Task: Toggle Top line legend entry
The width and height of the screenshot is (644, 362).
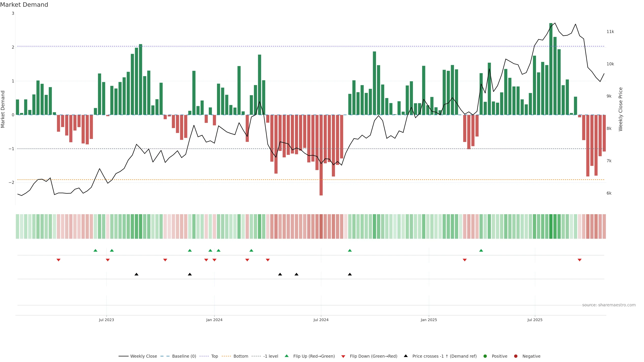Action: pyautogui.click(x=214, y=356)
